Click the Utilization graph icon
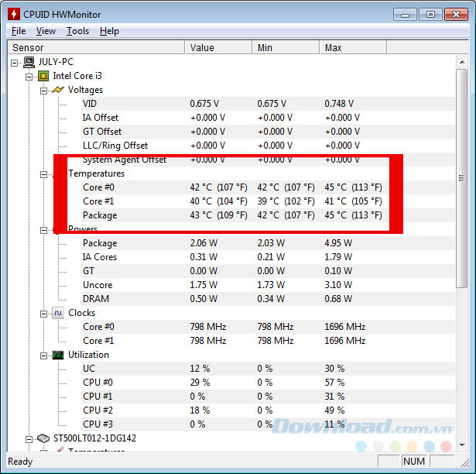The width and height of the screenshot is (476, 474). pos(58,355)
